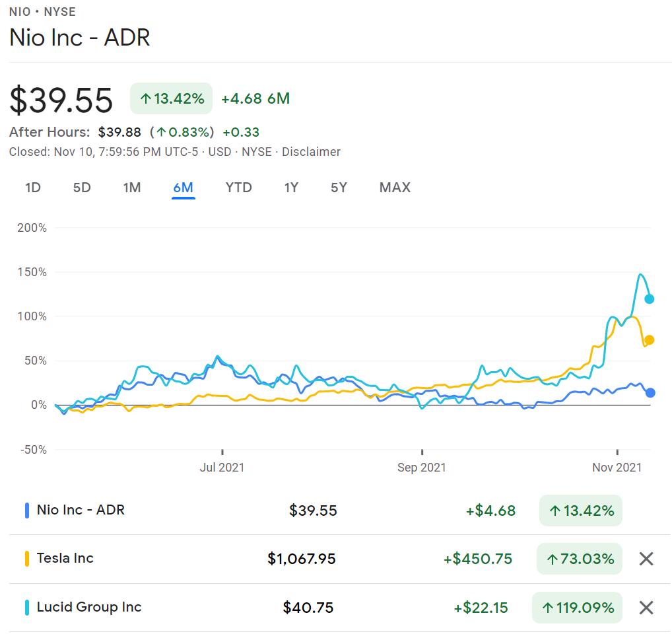Click the green 13.42% badge beside price
This screenshot has width=672, height=638.
pyautogui.click(x=172, y=99)
